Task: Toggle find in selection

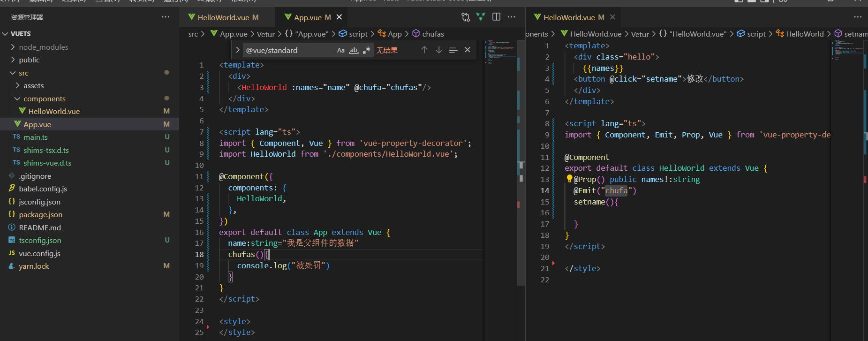Action: [x=453, y=50]
